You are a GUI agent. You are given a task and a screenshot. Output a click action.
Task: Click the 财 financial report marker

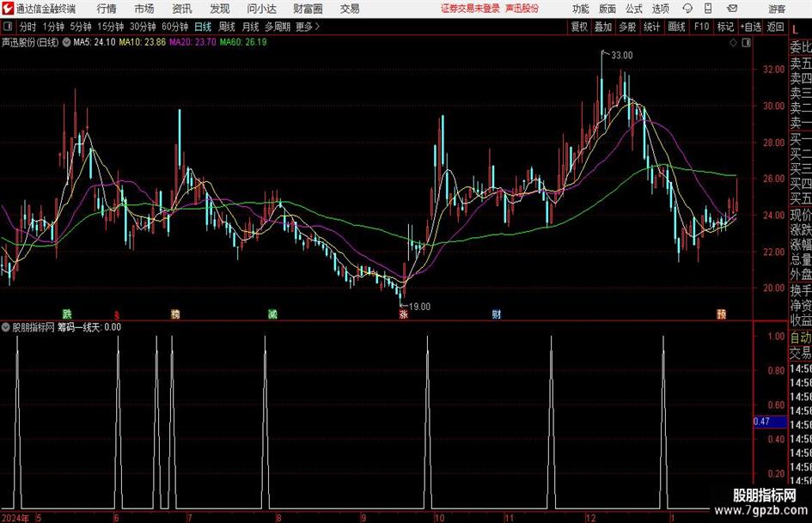pyautogui.click(x=497, y=314)
